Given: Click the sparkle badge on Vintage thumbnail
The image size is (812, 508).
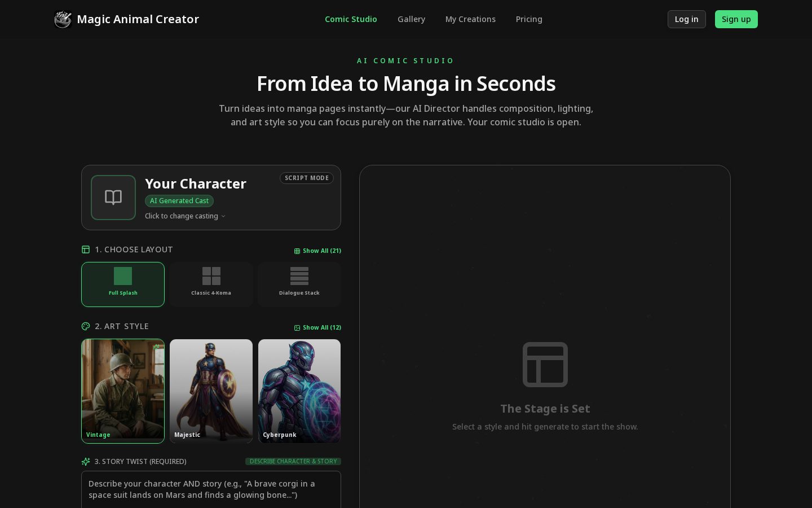Looking at the screenshot, I should coord(156,347).
